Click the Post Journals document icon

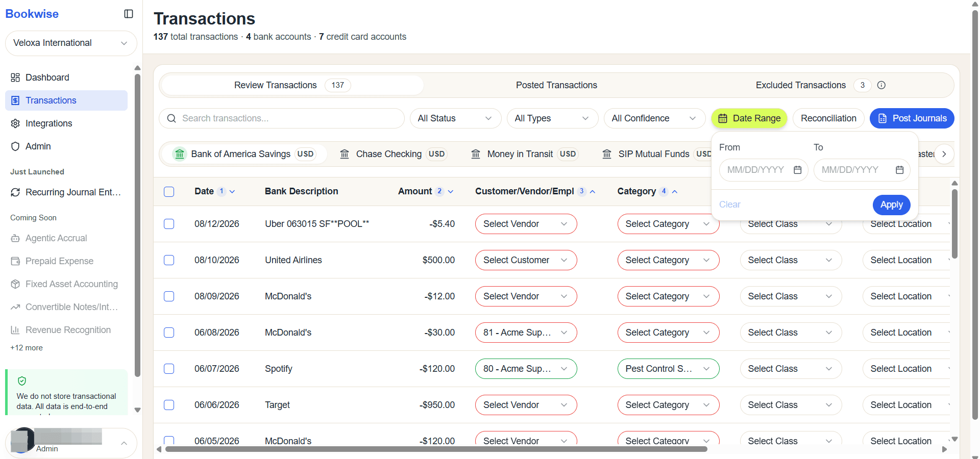click(883, 118)
